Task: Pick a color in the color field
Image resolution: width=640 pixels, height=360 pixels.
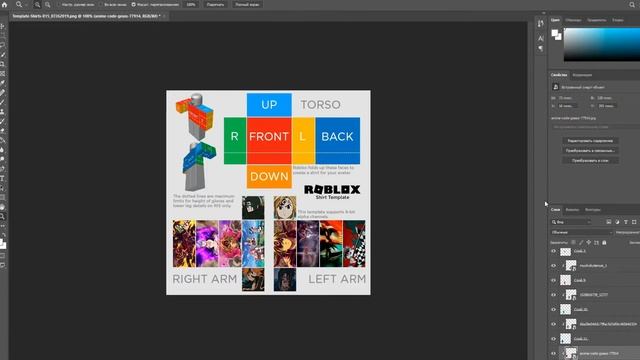Action: coord(602,45)
